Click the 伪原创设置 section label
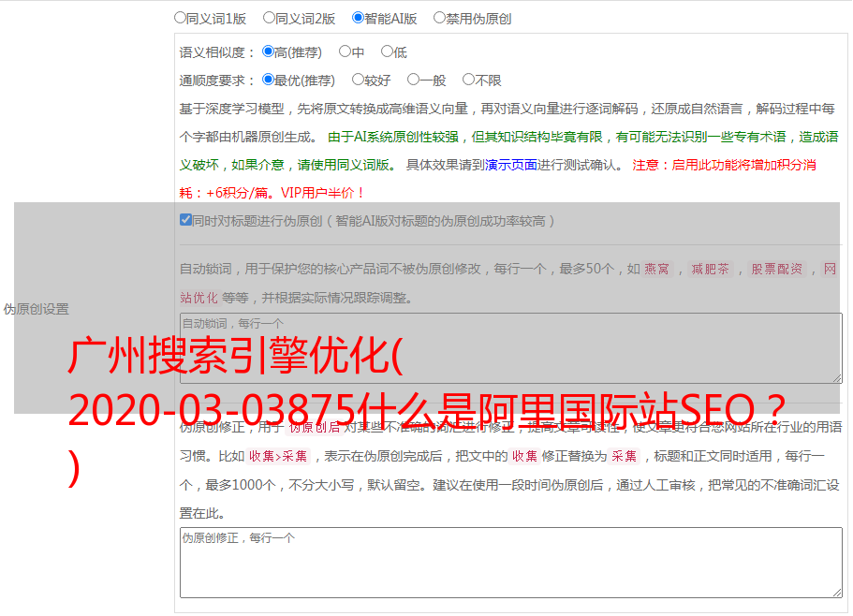The width and height of the screenshot is (853, 616). [x=37, y=309]
